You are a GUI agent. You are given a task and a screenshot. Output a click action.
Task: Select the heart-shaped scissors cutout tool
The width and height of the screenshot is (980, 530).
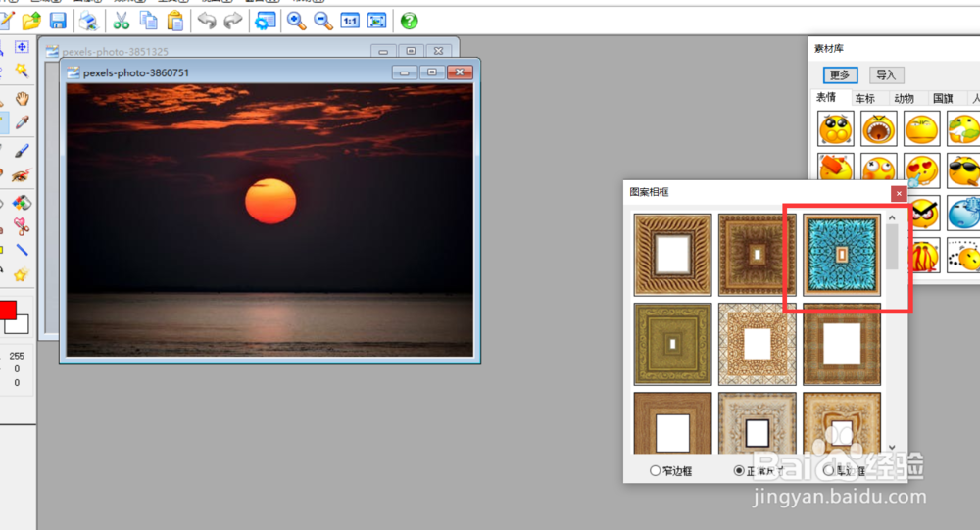click(x=22, y=226)
